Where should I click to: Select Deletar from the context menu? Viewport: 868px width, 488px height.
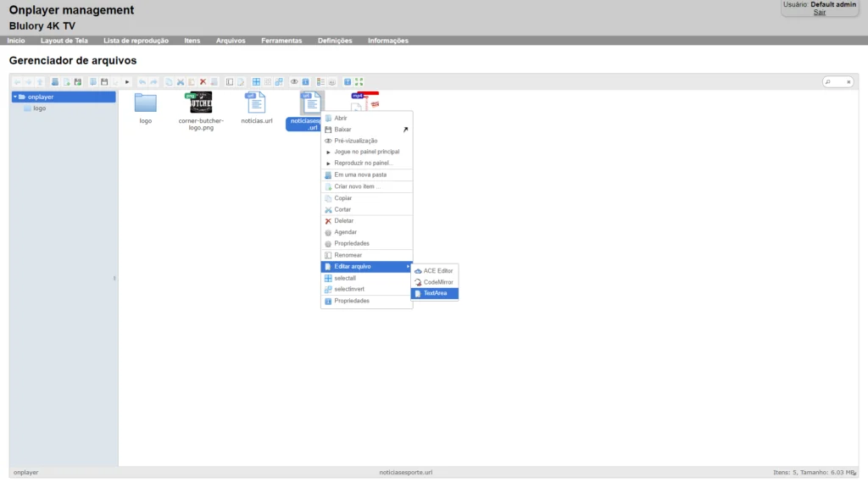point(366,221)
